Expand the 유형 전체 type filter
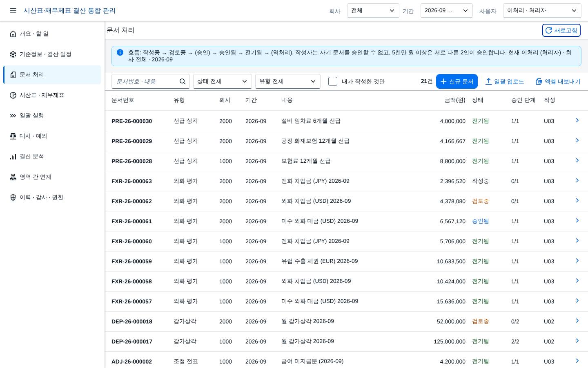588x368 pixels. (287, 81)
